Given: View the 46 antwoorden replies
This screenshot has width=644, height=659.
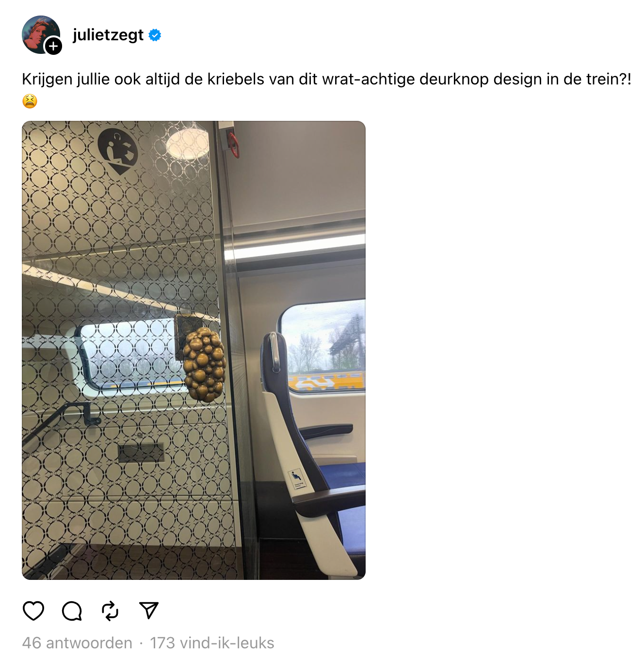Looking at the screenshot, I should point(77,643).
